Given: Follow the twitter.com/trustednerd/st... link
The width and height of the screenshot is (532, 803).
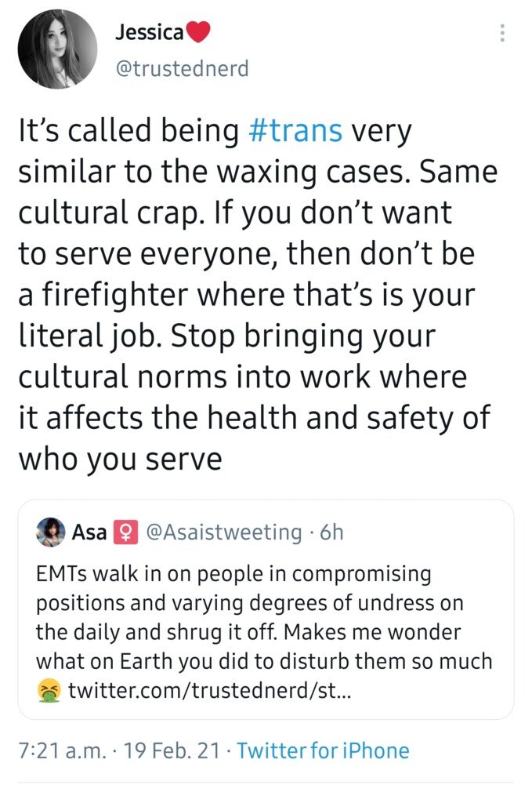Looking at the screenshot, I should coord(210,691).
